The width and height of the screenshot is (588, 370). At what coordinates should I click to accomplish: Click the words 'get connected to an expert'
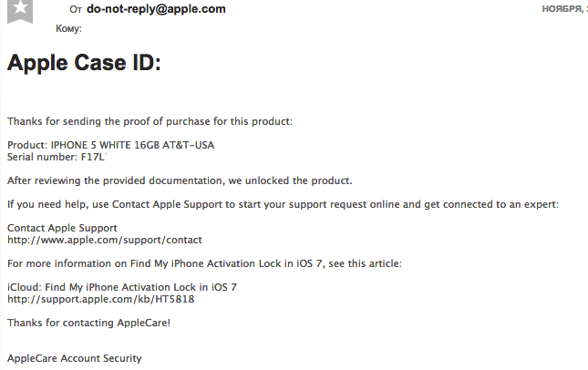tap(490, 204)
